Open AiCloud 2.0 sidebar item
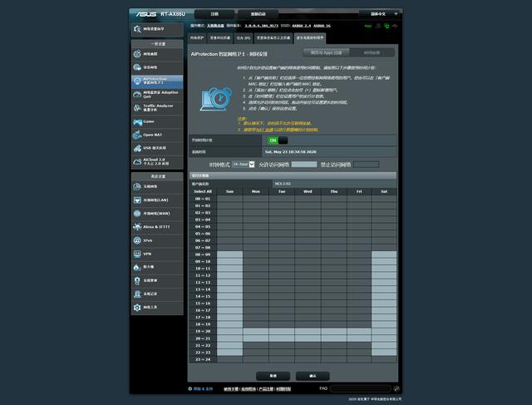Screen dimensions: 532x405 pyautogui.click(x=157, y=161)
